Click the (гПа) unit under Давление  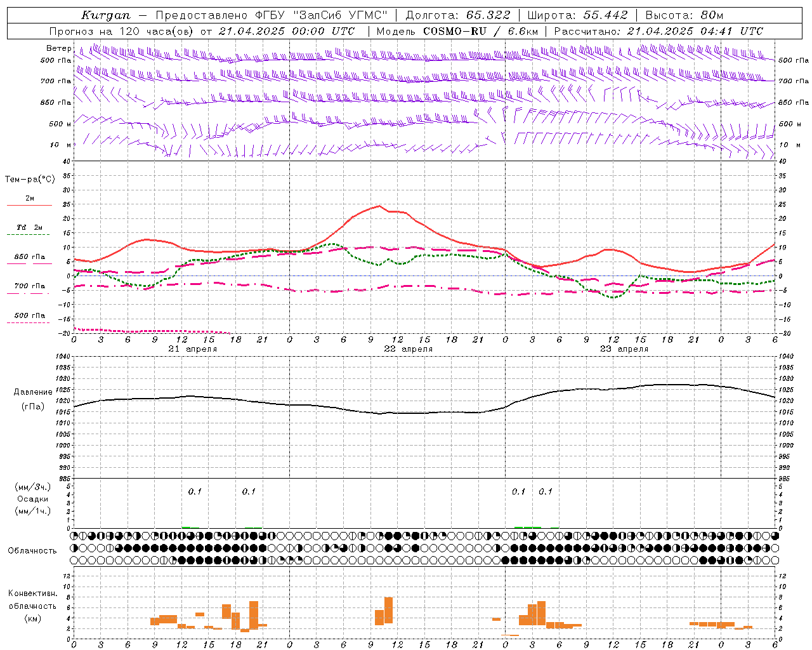(33, 407)
